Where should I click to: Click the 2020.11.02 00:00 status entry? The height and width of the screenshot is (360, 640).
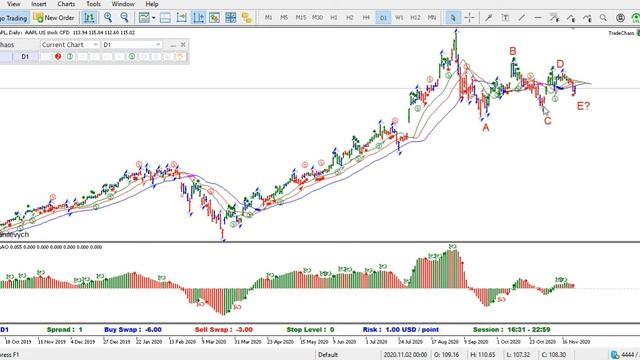click(405, 355)
